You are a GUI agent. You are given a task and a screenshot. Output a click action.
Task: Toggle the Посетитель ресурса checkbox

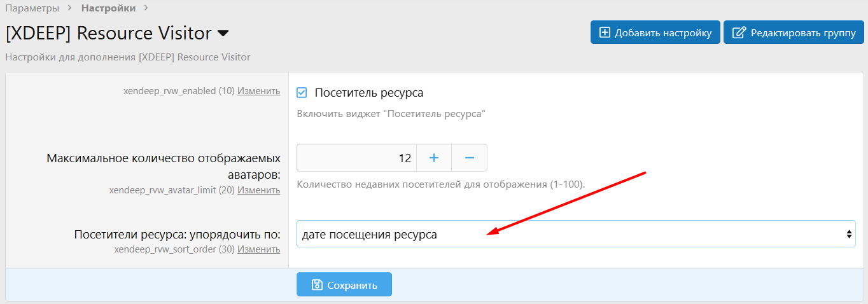click(302, 93)
